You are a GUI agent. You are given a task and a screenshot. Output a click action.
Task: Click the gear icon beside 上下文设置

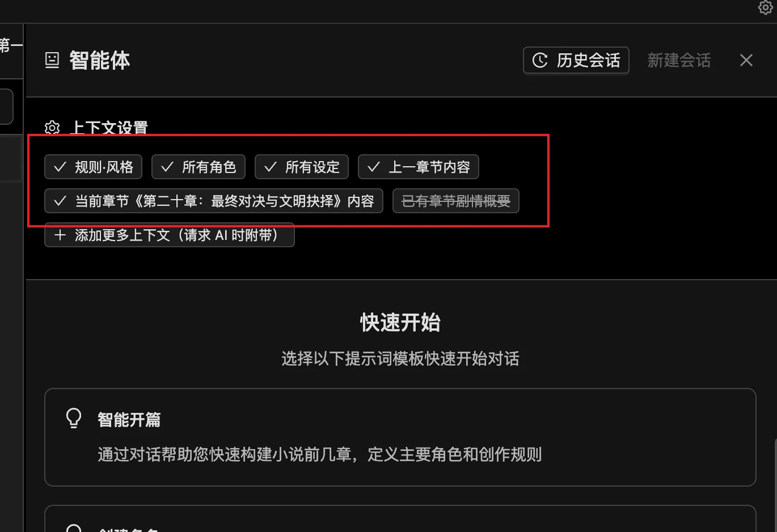tap(52, 128)
